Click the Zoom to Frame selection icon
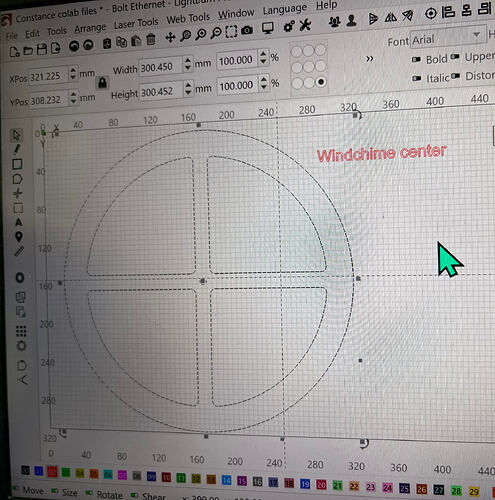 coord(231,31)
